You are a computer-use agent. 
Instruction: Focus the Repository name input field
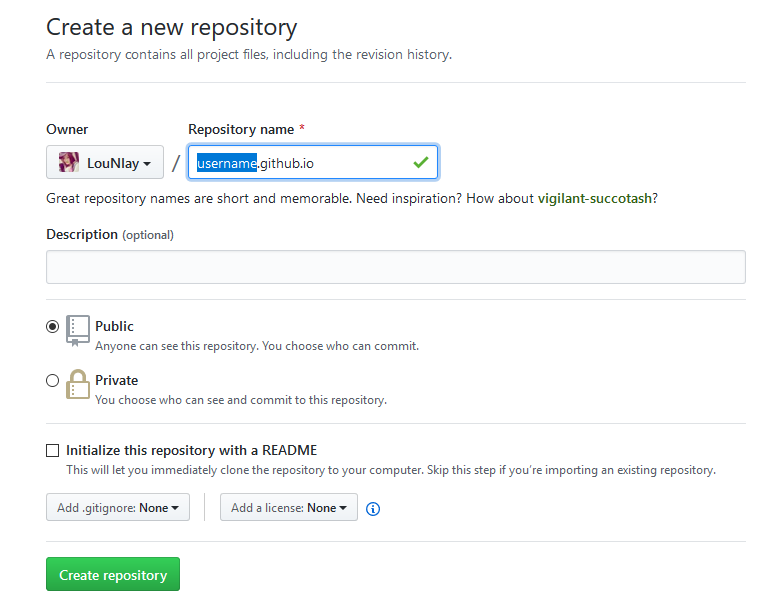[313, 162]
